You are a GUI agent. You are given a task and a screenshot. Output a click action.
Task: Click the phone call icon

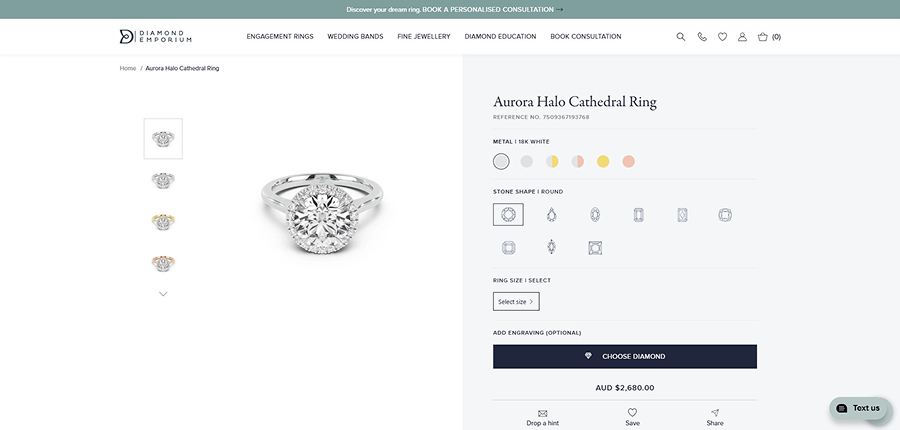tap(702, 37)
